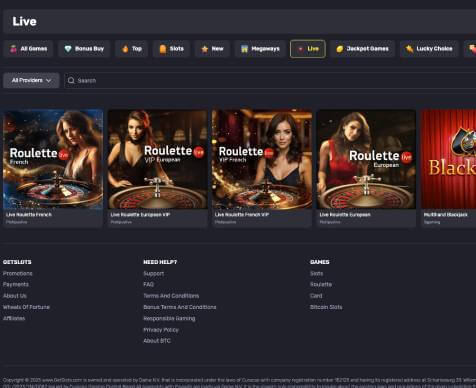Click the Slots tab icon

point(162,49)
